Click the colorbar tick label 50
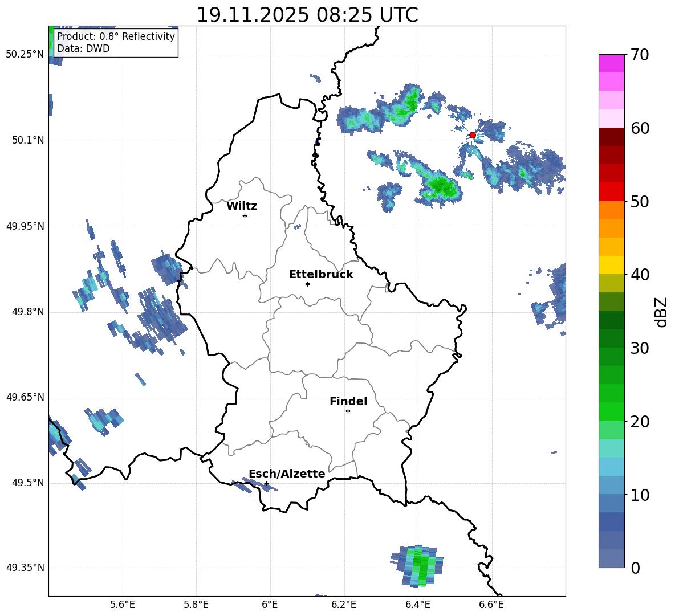Viewport: 675px width, 616px height. pyautogui.click(x=640, y=202)
